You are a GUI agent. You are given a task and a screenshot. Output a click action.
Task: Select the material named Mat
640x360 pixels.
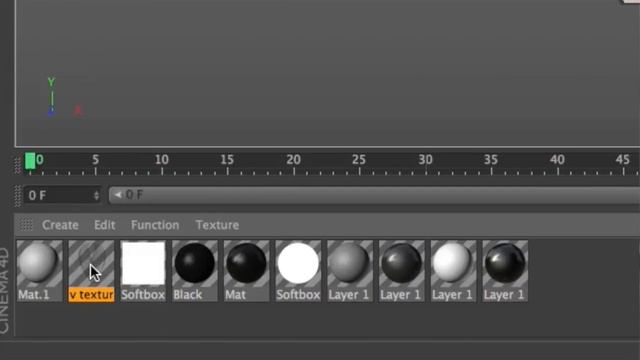(x=247, y=271)
